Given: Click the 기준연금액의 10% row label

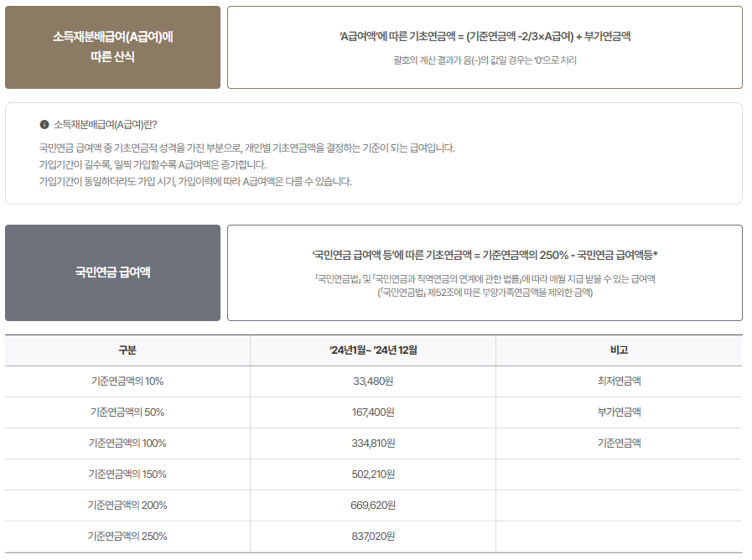Looking at the screenshot, I should [x=127, y=381].
